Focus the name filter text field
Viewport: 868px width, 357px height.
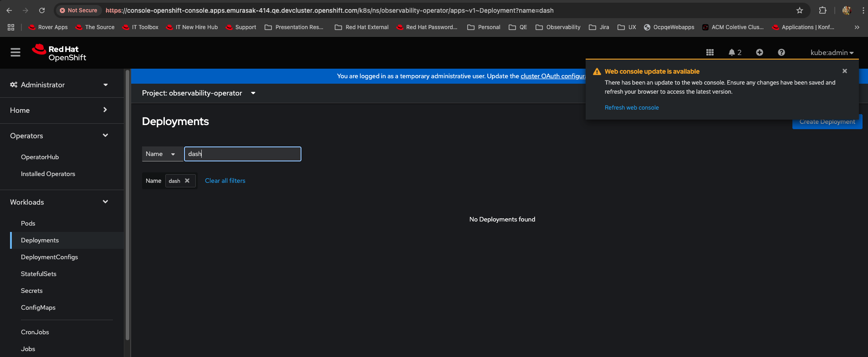pyautogui.click(x=243, y=154)
